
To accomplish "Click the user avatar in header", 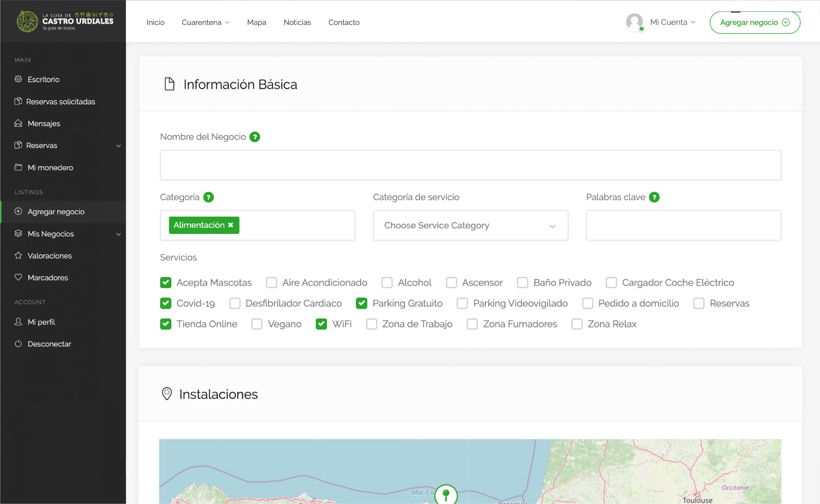I will pyautogui.click(x=635, y=22).
